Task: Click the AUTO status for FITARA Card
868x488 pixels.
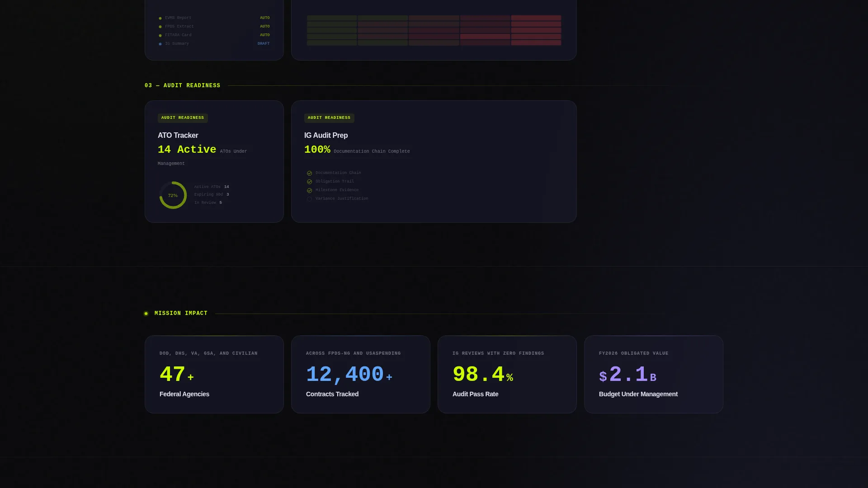Action: click(265, 35)
